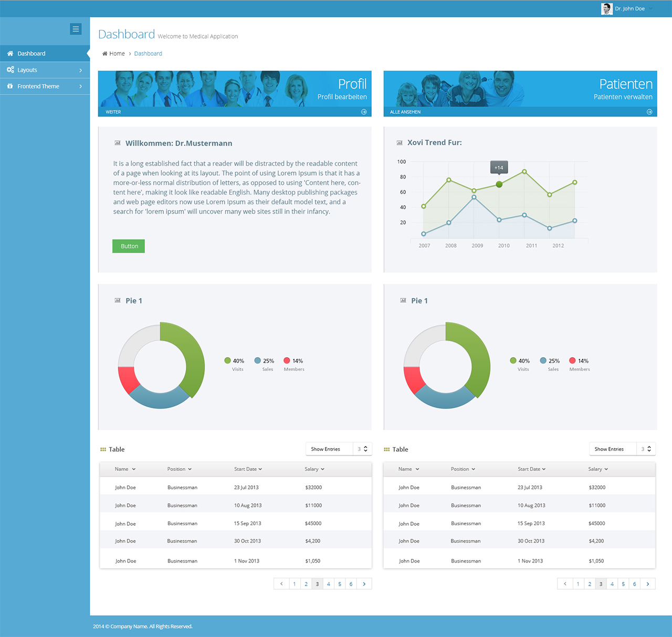Click the WEITER link on the Profil banner
Viewport: 672px width, 637px height.
click(113, 112)
